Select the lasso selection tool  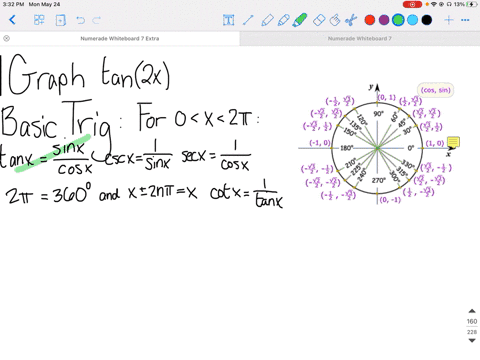tap(335, 20)
